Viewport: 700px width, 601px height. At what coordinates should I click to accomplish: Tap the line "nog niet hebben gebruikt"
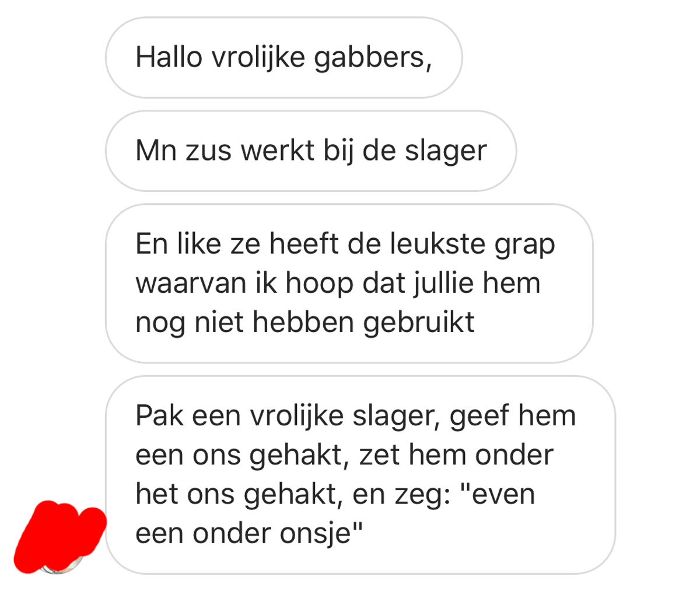[x=304, y=322]
